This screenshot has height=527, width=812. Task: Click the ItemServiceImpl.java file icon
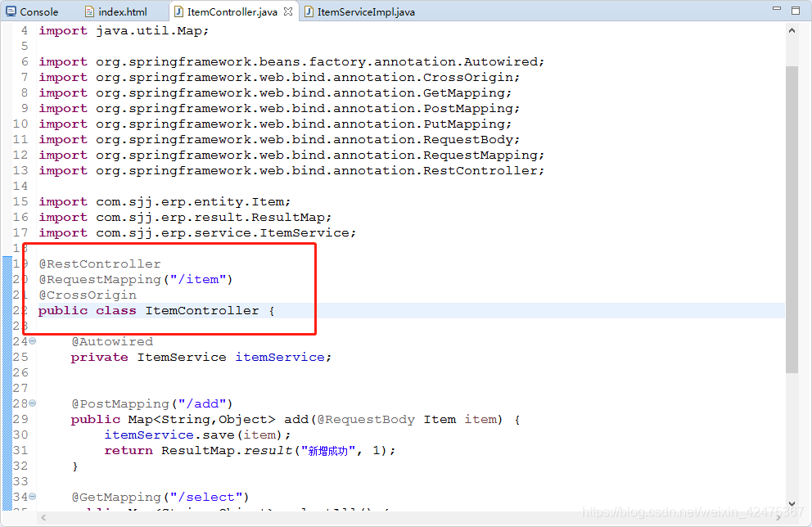(x=309, y=11)
